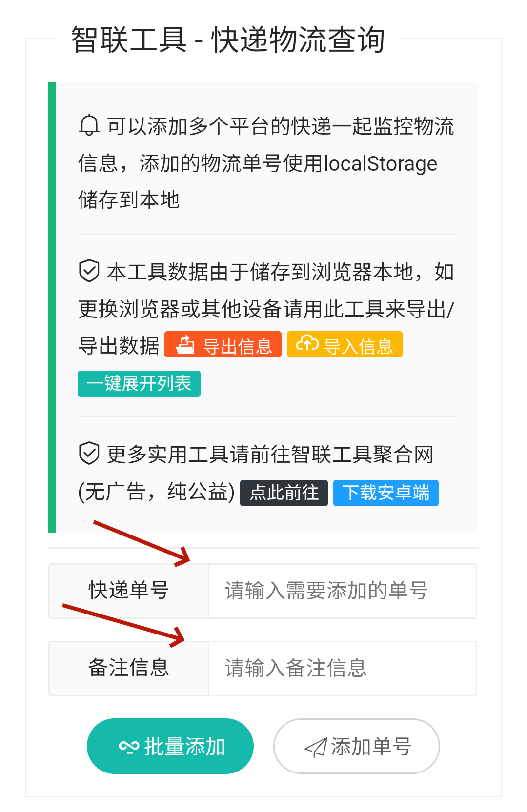The image size is (527, 812).
Task: Click the shield icon beside 本工具数据 text
Action: 89,271
